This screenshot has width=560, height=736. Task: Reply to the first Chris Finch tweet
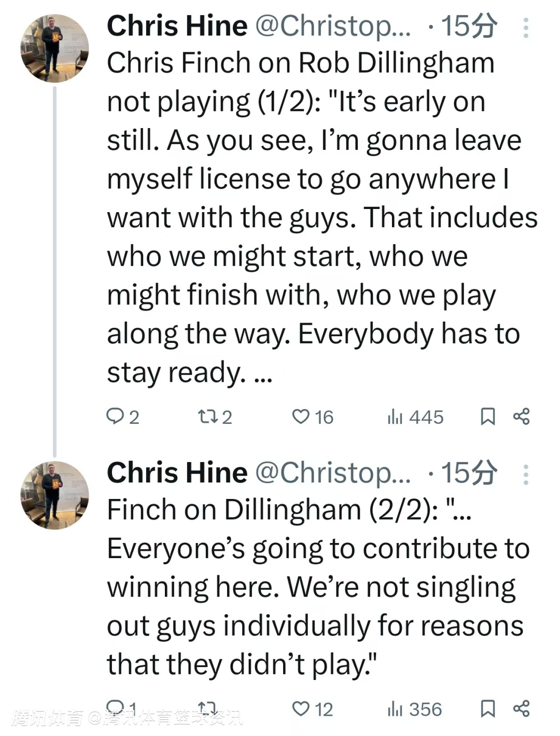point(115,416)
